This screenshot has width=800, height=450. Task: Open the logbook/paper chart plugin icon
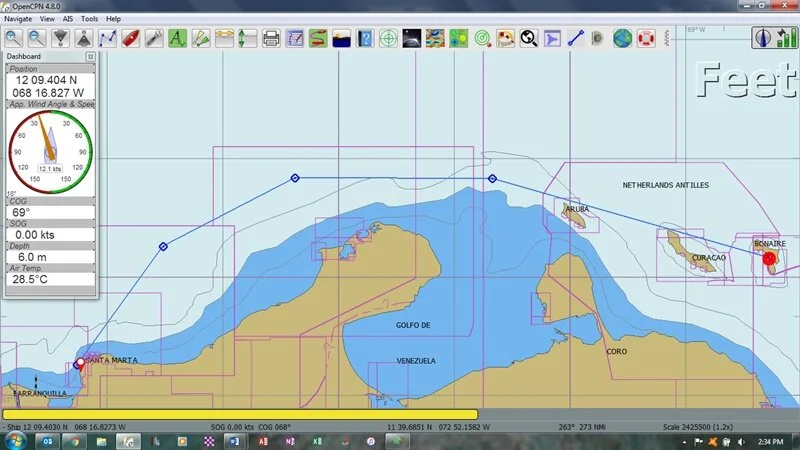tap(506, 38)
